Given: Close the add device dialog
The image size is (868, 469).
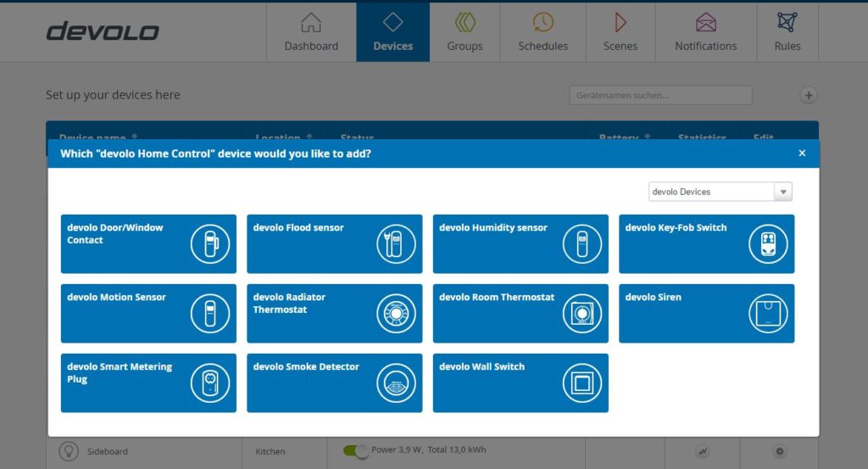Looking at the screenshot, I should tap(802, 153).
